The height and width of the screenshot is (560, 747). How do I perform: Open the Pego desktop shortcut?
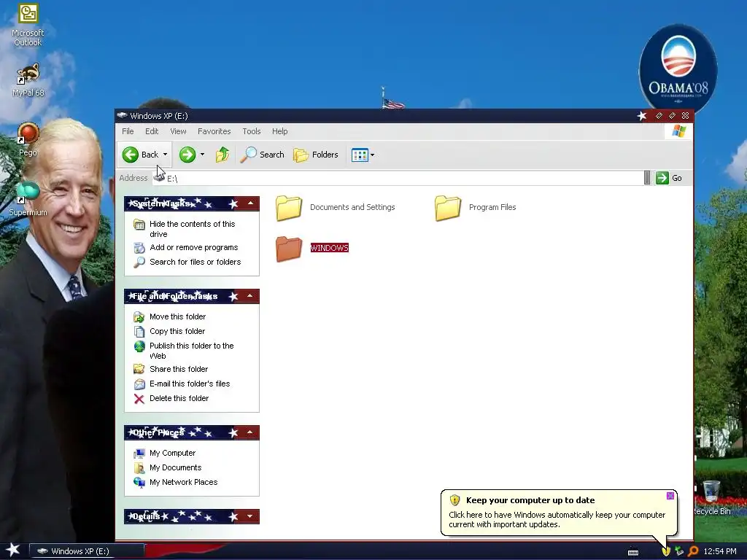(28, 139)
